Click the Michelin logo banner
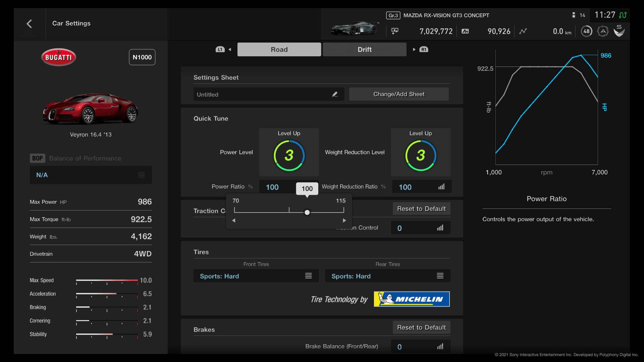Image resolution: width=644 pixels, height=362 pixels. coord(412,299)
